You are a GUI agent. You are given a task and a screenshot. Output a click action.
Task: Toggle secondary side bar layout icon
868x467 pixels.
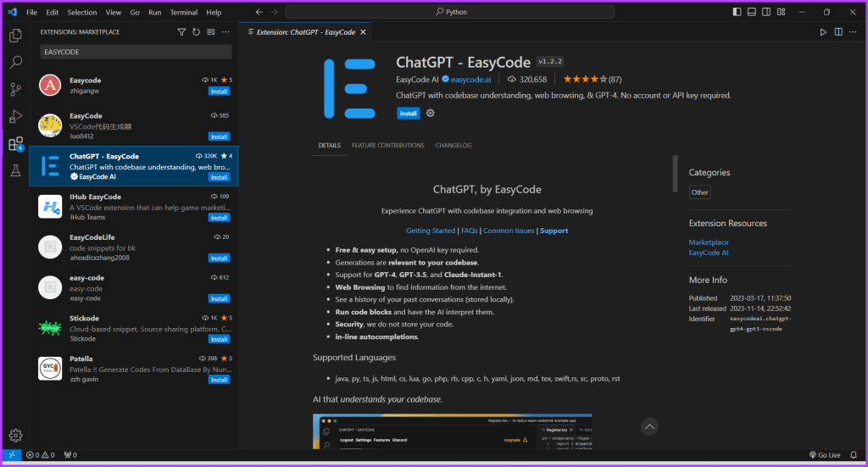766,12
